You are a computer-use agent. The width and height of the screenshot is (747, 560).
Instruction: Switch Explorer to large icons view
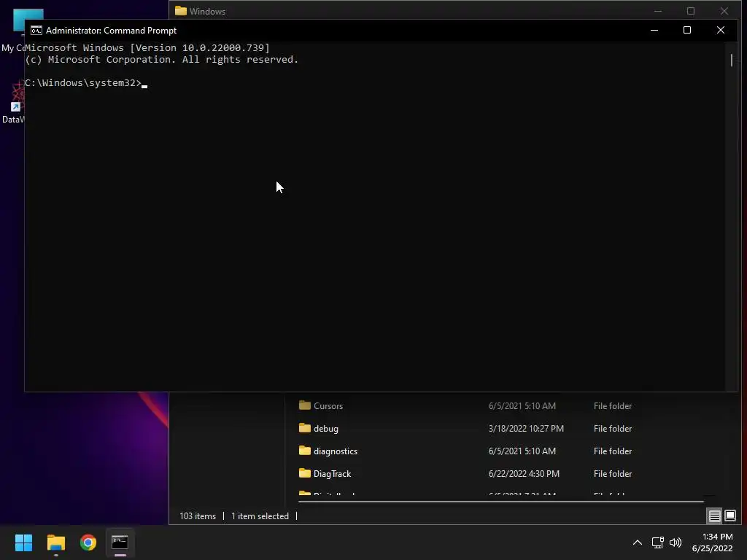coord(729,516)
